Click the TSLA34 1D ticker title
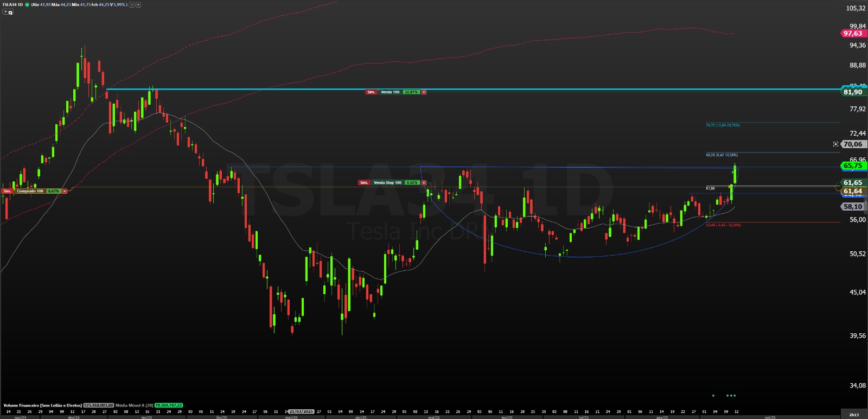Image resolution: width=868 pixels, height=419 pixels. point(12,4)
